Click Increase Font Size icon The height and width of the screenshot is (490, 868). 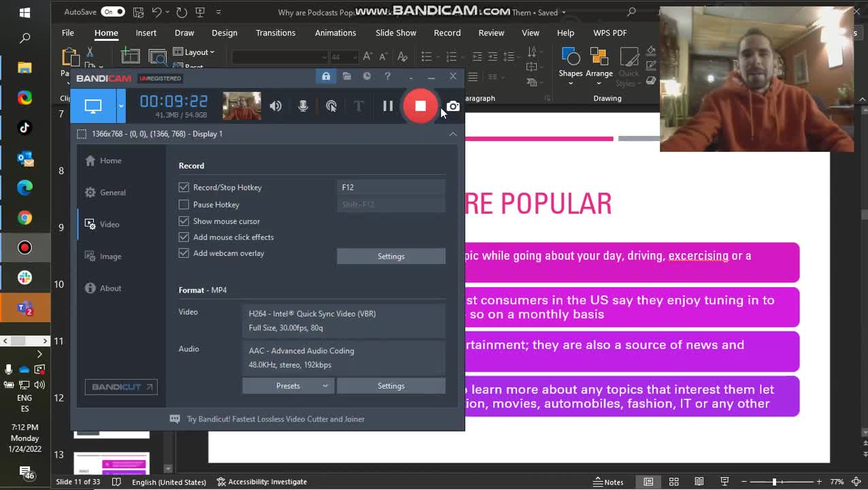click(367, 56)
